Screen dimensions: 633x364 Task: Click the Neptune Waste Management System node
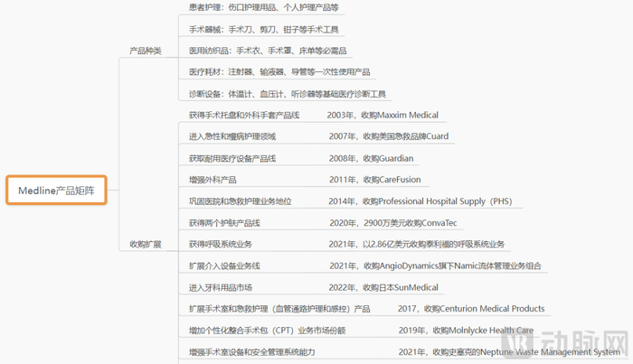(509, 352)
